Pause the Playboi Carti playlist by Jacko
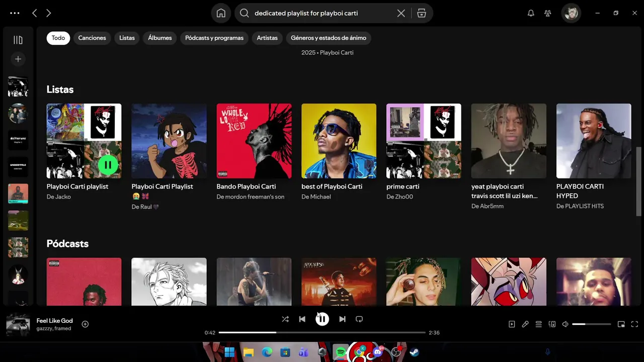The width and height of the screenshot is (644, 362). point(108,164)
